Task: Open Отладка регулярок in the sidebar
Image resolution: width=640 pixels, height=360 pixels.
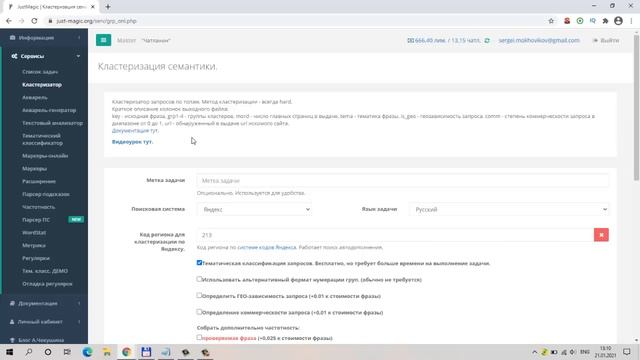Action: click(x=47, y=284)
